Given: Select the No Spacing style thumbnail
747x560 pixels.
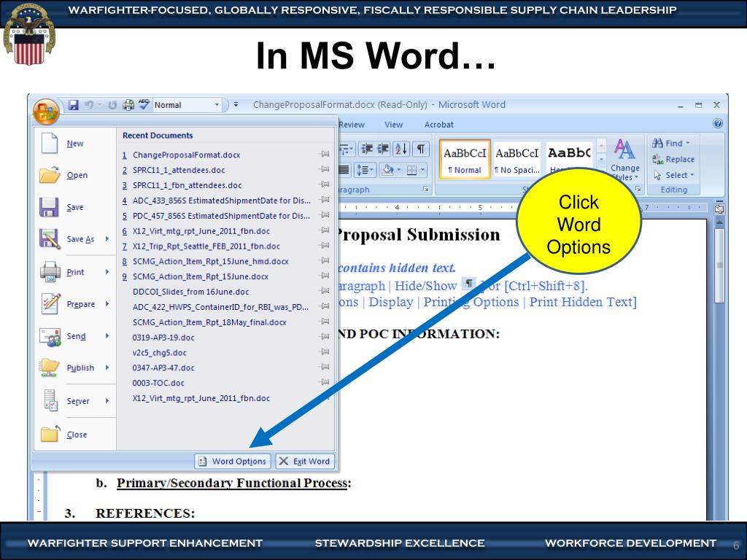Looking at the screenshot, I should pos(517,160).
